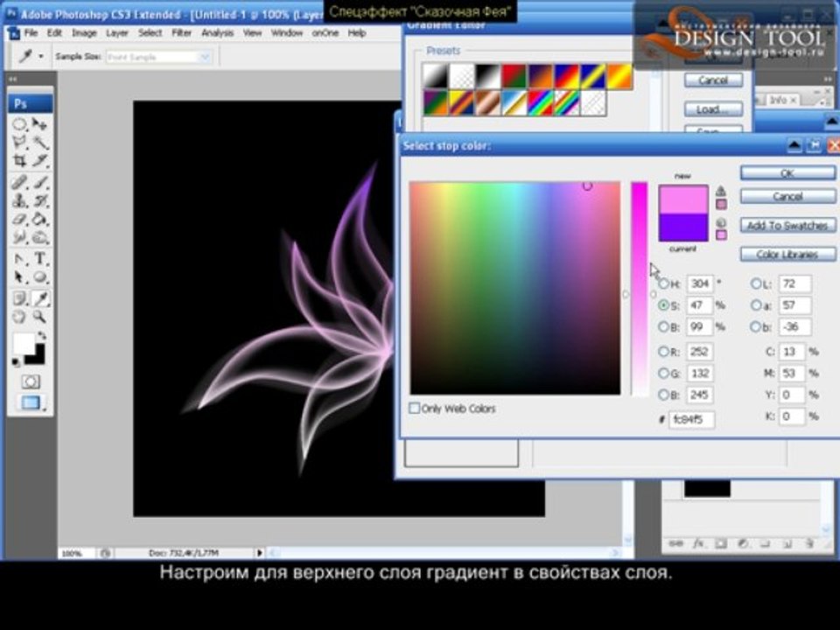Click the hex color input field
The width and height of the screenshot is (840, 630).
tap(691, 419)
